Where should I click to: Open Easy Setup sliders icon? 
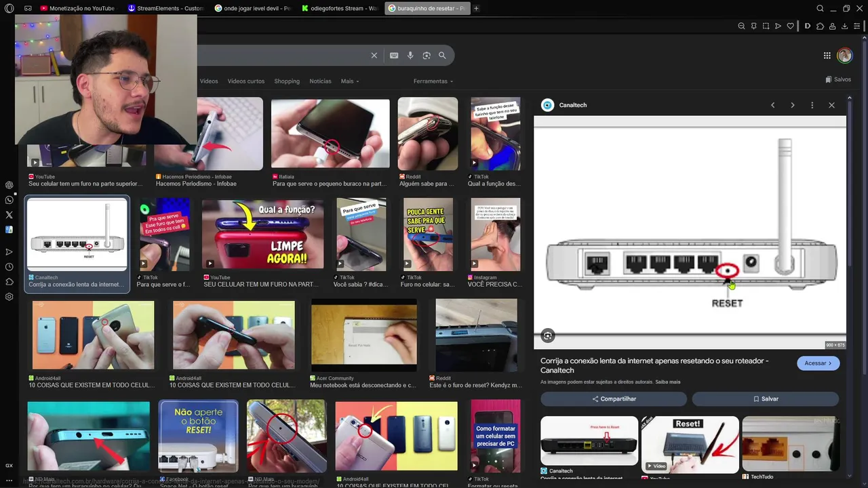[857, 26]
